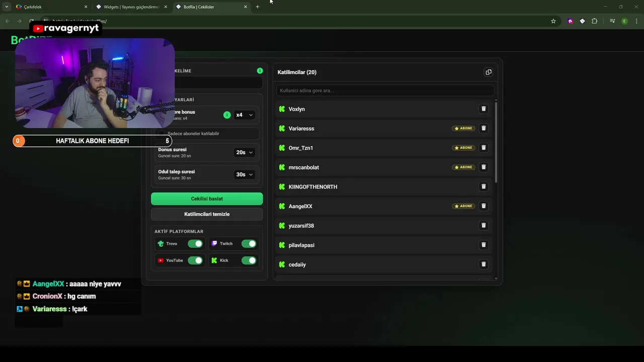The height and width of the screenshot is (362, 644).
Task: Bookmark this page with the star icon
Action: tap(553, 21)
